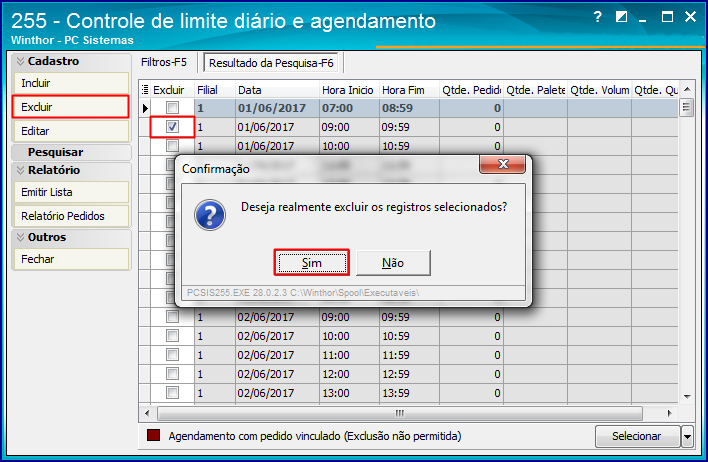
Task: Click the Excluir column header
Action: (172, 90)
